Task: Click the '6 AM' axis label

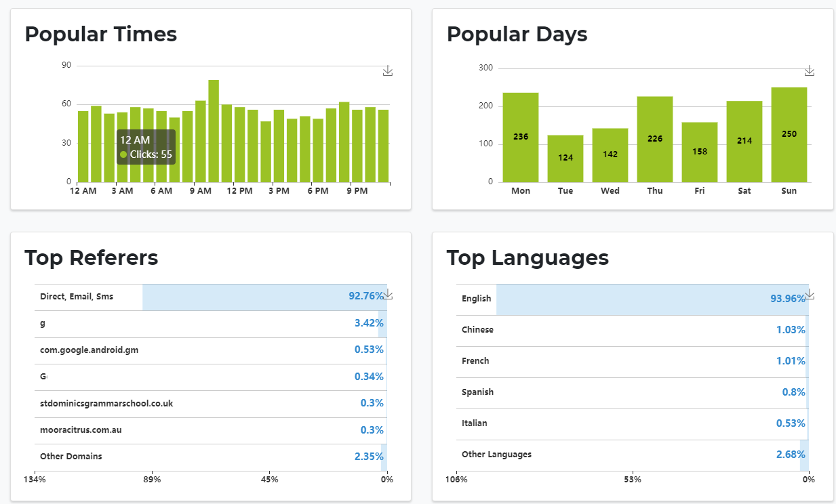Action: (x=161, y=191)
